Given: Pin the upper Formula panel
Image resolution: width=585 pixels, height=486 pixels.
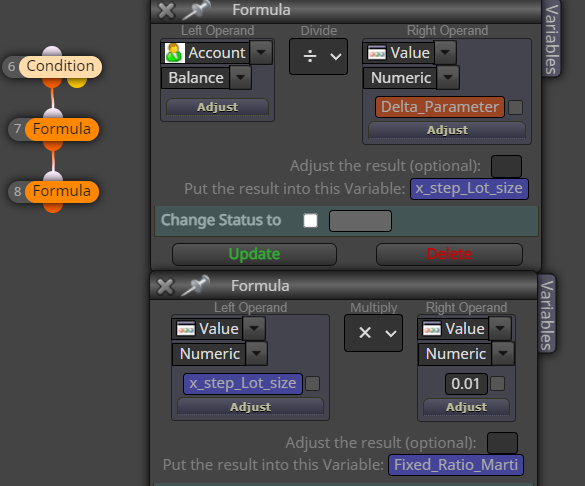Looking at the screenshot, I should (x=197, y=9).
